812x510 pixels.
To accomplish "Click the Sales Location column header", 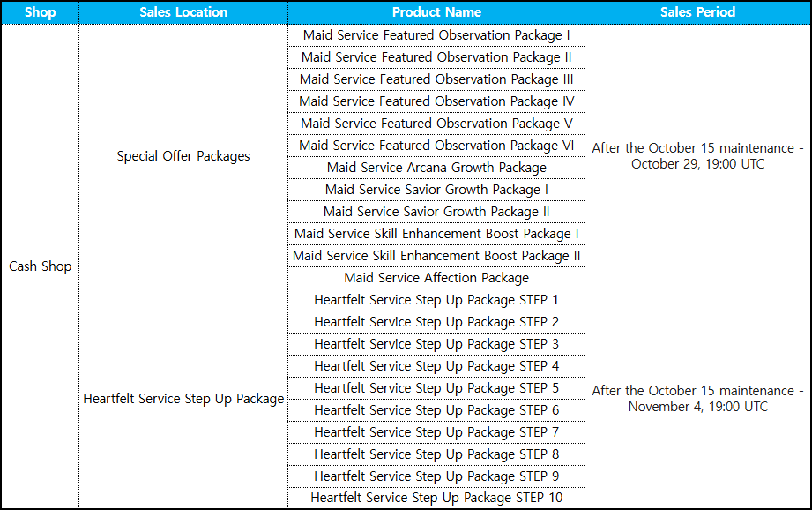I will click(x=183, y=12).
